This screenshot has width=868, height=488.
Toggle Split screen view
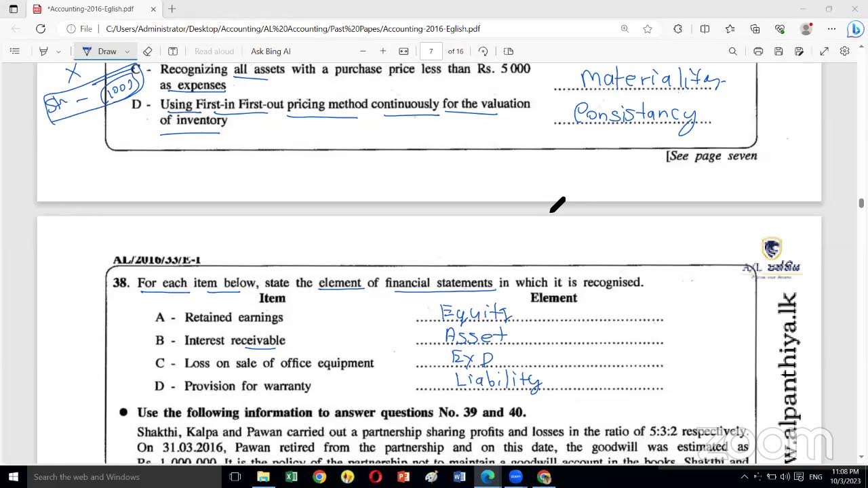[x=705, y=29]
